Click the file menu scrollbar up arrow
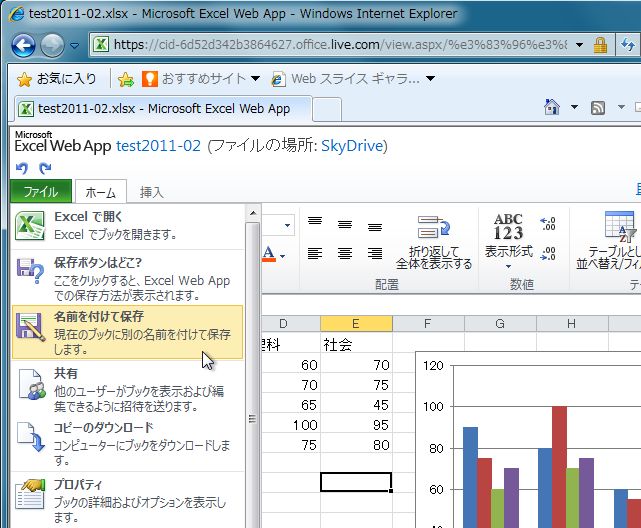Viewport: 641px width, 528px height. pyautogui.click(x=253, y=213)
